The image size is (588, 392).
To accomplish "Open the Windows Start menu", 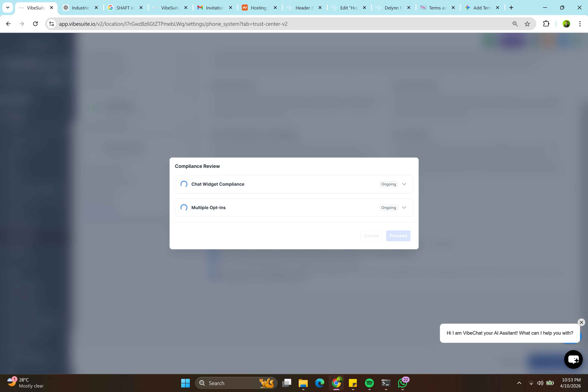I will tap(185, 383).
